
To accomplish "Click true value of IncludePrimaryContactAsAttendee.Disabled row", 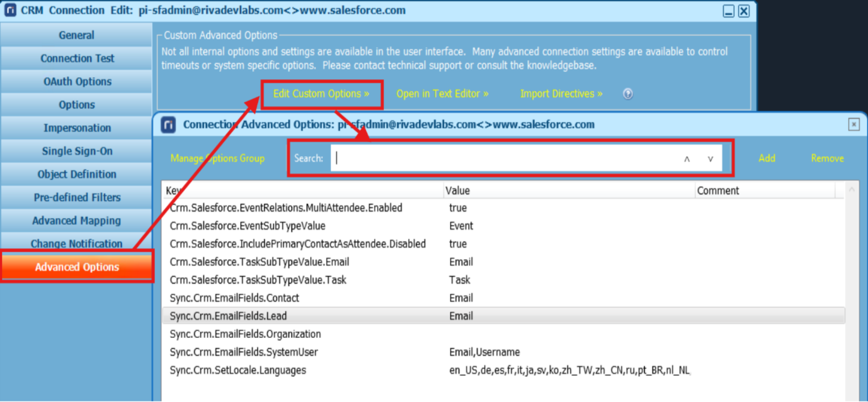I will (458, 244).
